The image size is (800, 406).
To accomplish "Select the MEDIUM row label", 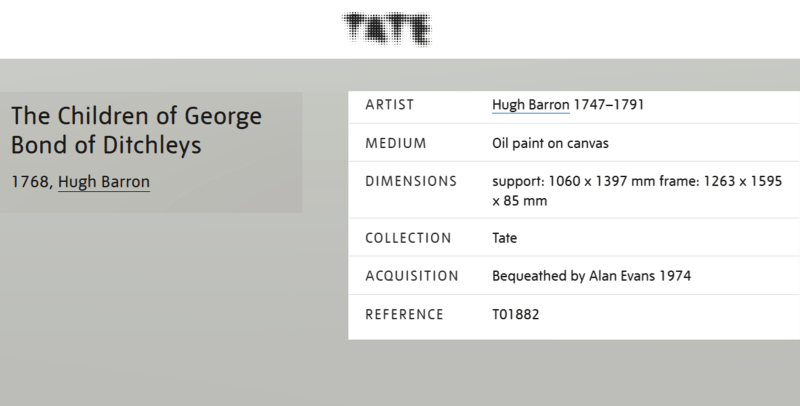I will tap(395, 143).
